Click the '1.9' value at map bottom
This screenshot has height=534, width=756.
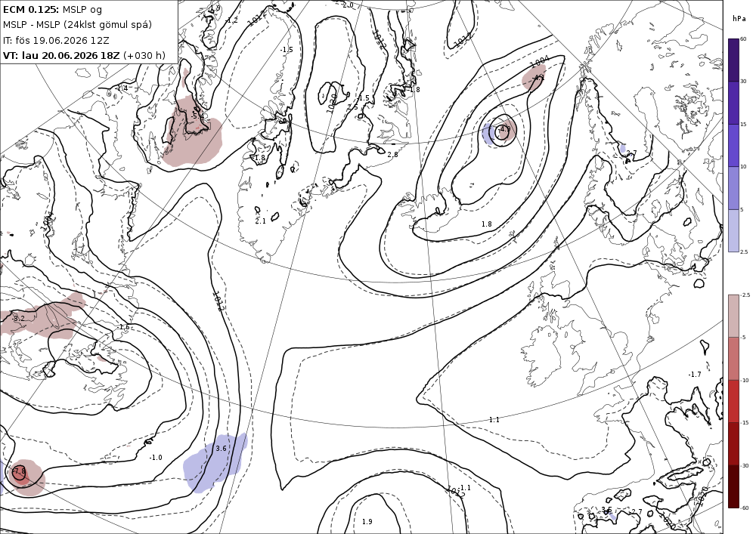[367, 521]
